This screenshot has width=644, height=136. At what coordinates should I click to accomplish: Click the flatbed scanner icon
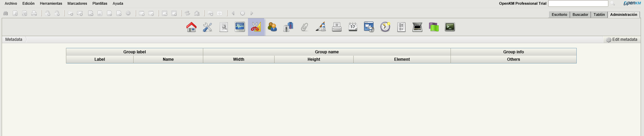[x=417, y=27]
